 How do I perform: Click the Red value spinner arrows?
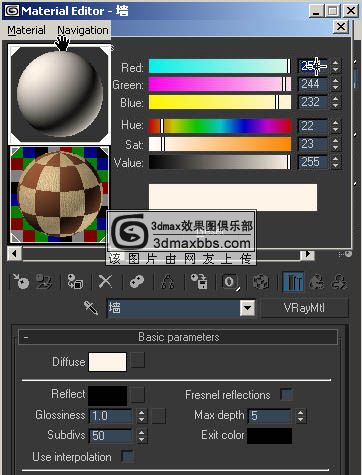coord(335,66)
